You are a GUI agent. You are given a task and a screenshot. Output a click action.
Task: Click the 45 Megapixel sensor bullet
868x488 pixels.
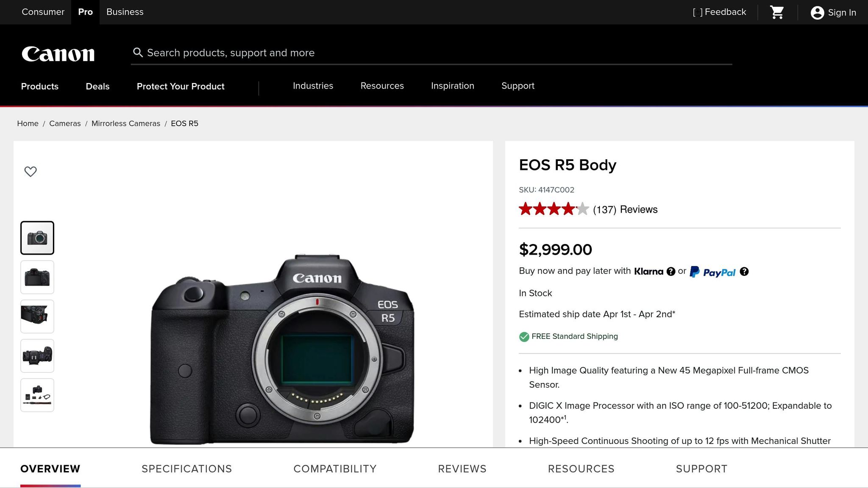(669, 377)
